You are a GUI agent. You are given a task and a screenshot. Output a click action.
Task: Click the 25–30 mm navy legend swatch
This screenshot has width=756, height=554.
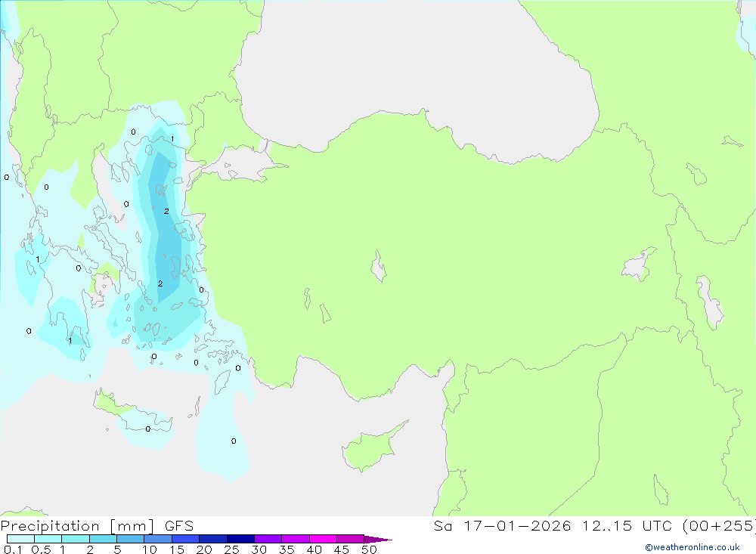point(240,539)
